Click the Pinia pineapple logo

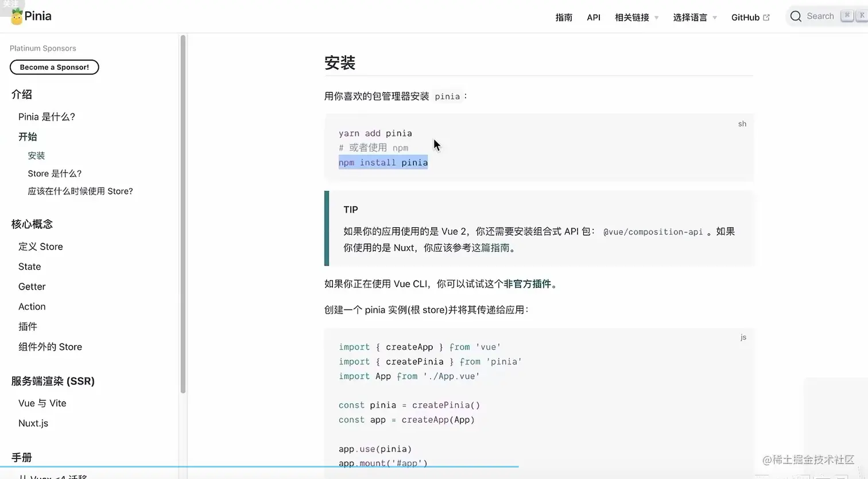point(17,17)
